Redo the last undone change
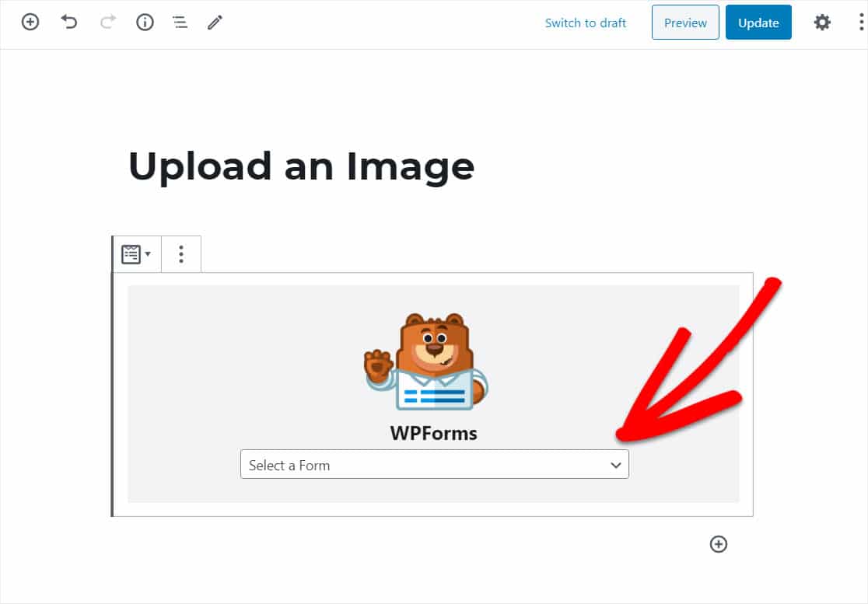 (x=108, y=22)
